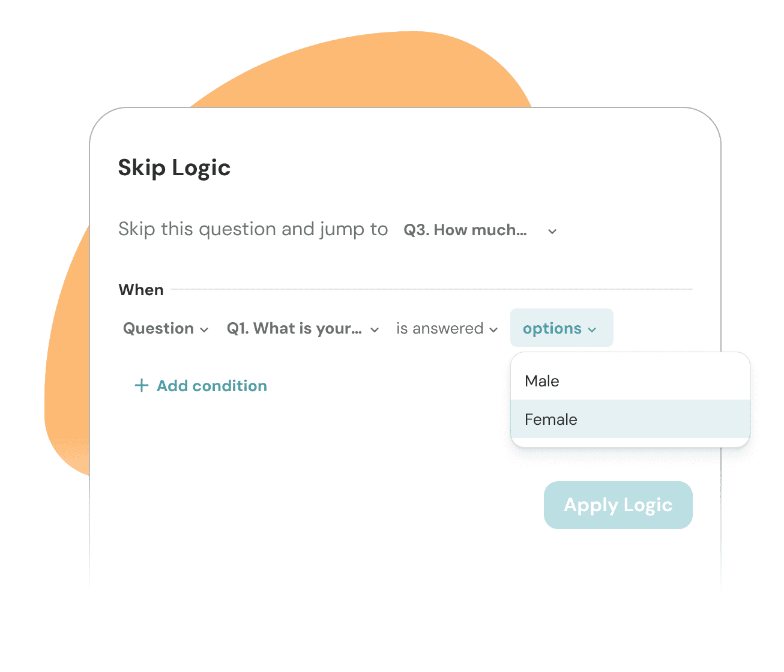The height and width of the screenshot is (672, 784).
Task: Click the chevron next to is answered
Action: tap(493, 330)
